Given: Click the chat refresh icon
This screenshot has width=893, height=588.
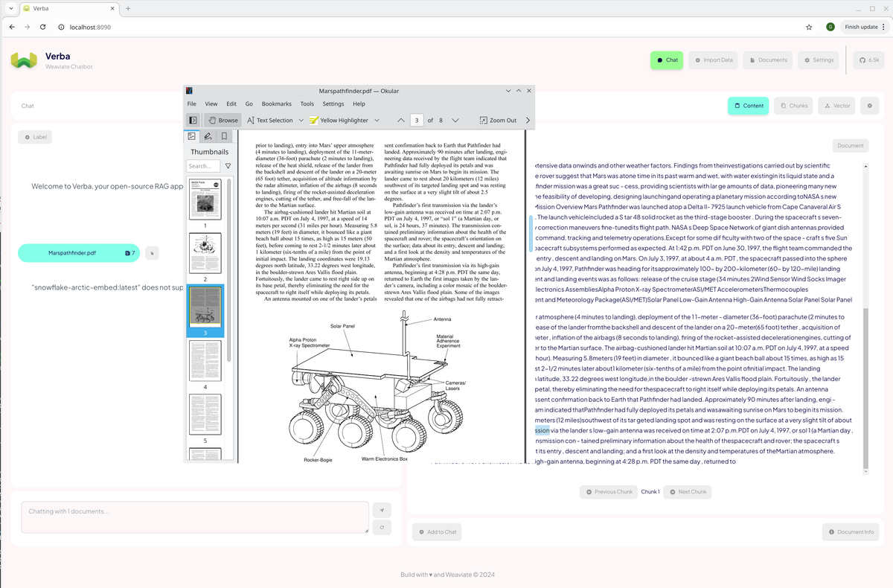Looking at the screenshot, I should tap(382, 528).
